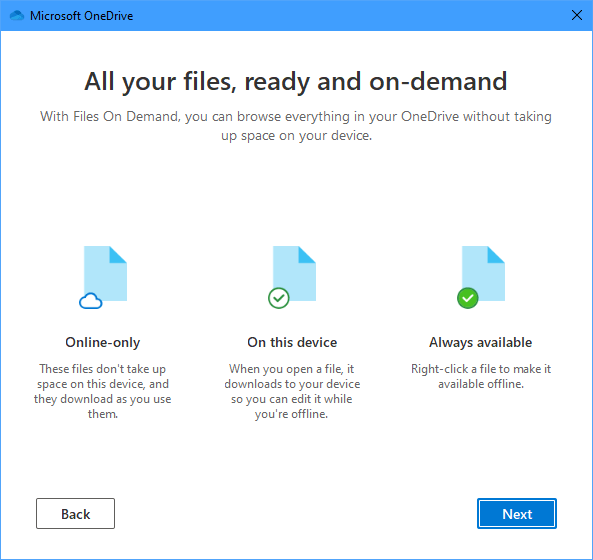Click the Microsoft OneDrive title bar text
Screen dimensions: 593x560
pyautogui.click(x=81, y=16)
